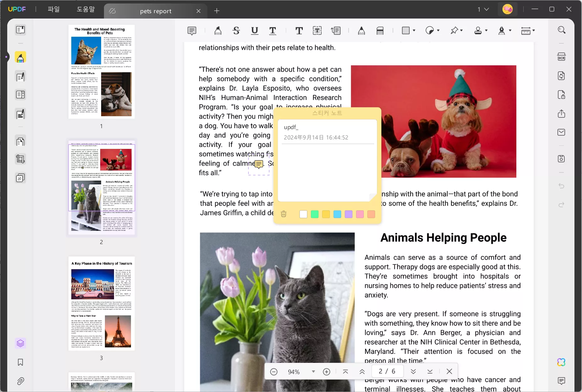Switch to reader mode in left sidebar
The width and height of the screenshot is (582, 392).
tap(20, 30)
